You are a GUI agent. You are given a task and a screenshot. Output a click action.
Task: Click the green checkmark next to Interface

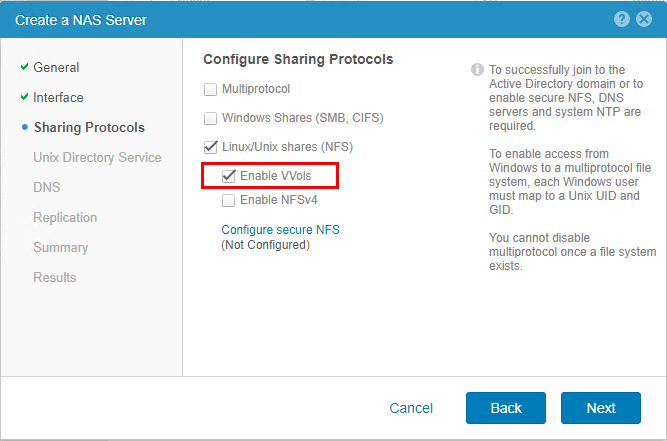[x=24, y=97]
